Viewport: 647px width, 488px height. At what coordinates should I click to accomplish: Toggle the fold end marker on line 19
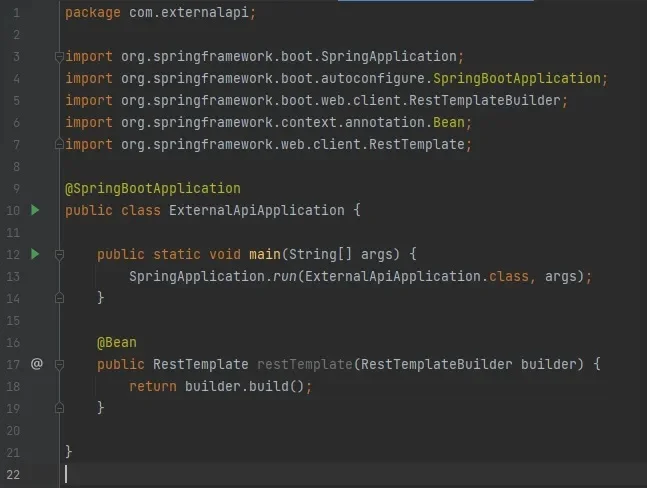pyautogui.click(x=59, y=408)
